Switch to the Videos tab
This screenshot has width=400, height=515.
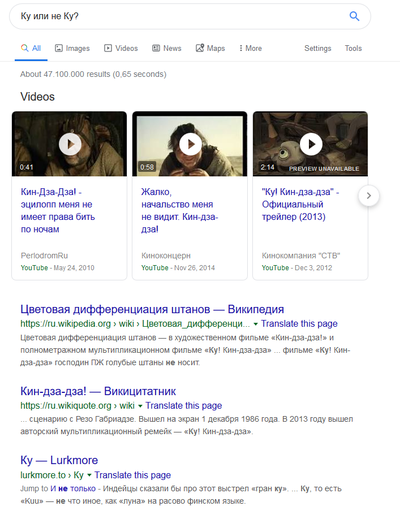tap(121, 48)
